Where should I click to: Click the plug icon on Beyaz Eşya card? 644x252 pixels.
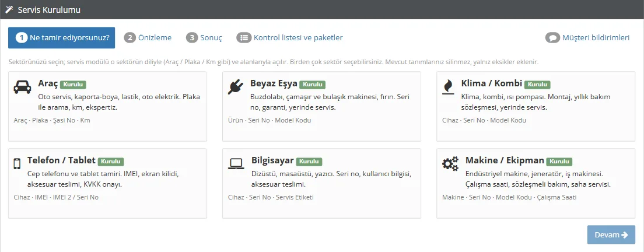click(235, 87)
